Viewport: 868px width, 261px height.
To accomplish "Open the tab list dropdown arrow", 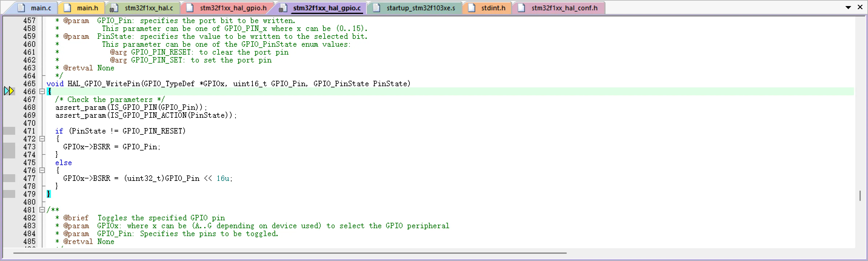I will [x=848, y=7].
